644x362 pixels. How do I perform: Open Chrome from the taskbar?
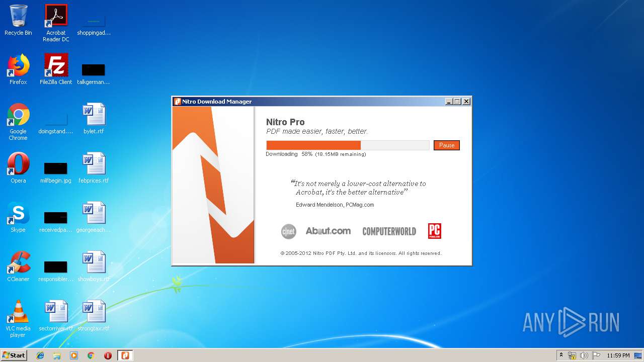[x=91, y=355]
